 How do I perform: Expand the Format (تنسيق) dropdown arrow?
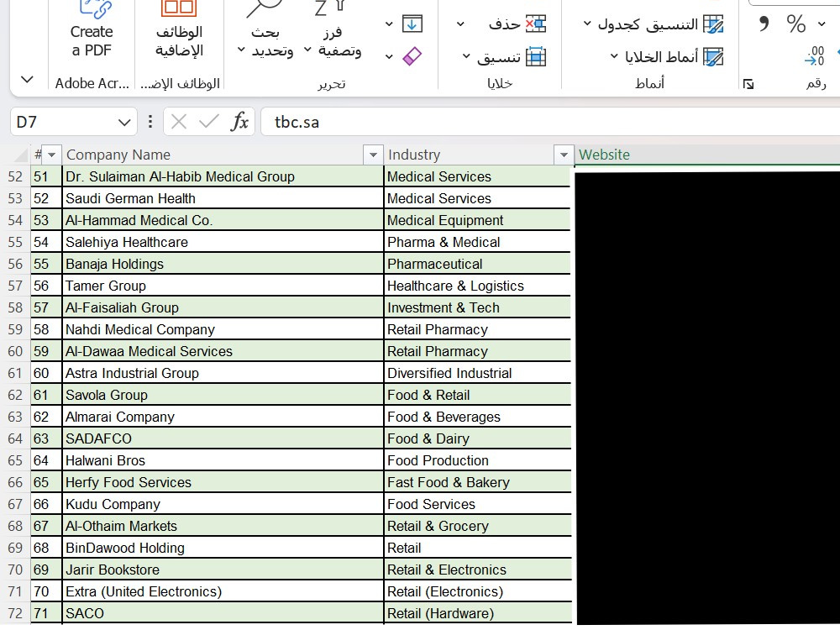pos(466,56)
